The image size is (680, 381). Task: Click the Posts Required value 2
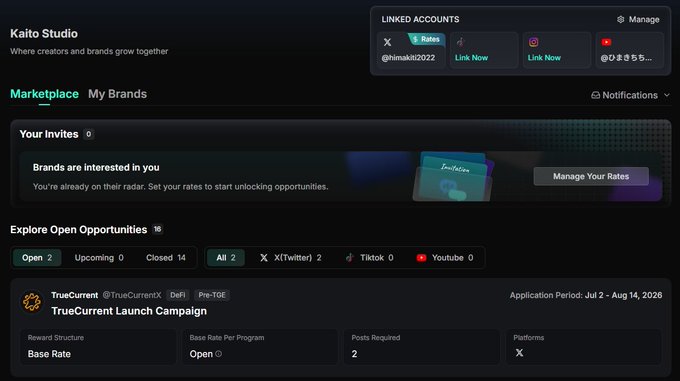tap(354, 354)
